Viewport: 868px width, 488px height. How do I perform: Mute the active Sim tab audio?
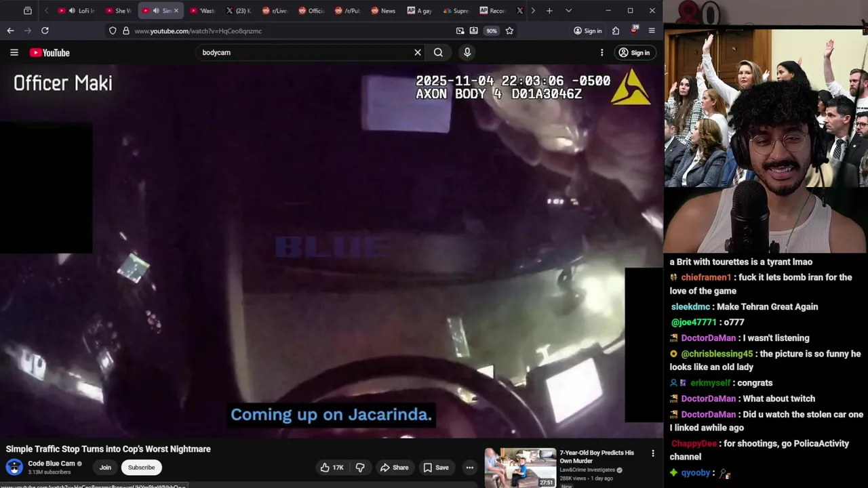(x=156, y=11)
